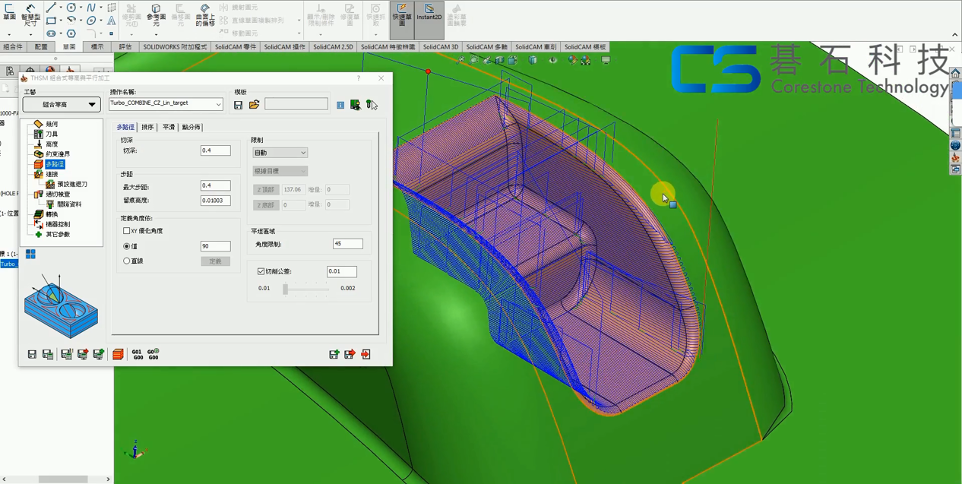Open the 自動 limits dropdown
This screenshot has width=962, height=484.
point(280,153)
